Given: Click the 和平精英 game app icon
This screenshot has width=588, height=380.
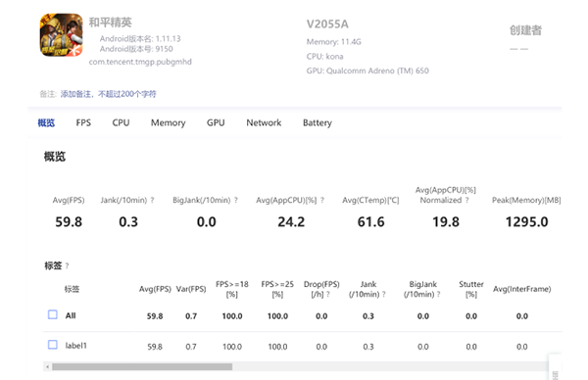Looking at the screenshot, I should [x=62, y=35].
